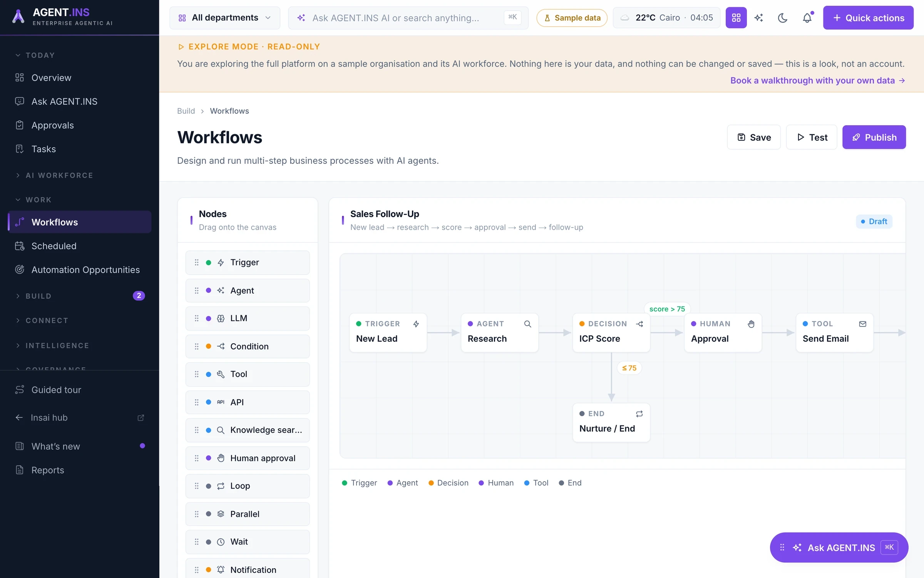Save the workflow
924x578 pixels.
[x=754, y=137]
